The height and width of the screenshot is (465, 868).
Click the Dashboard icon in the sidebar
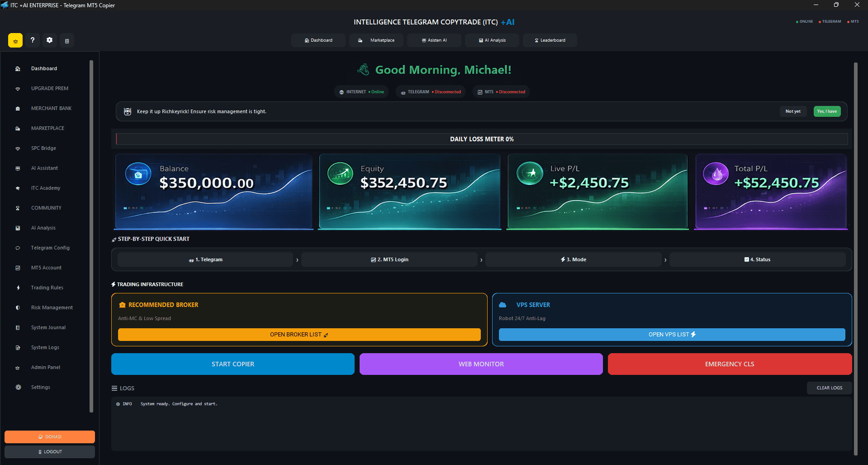tap(17, 68)
